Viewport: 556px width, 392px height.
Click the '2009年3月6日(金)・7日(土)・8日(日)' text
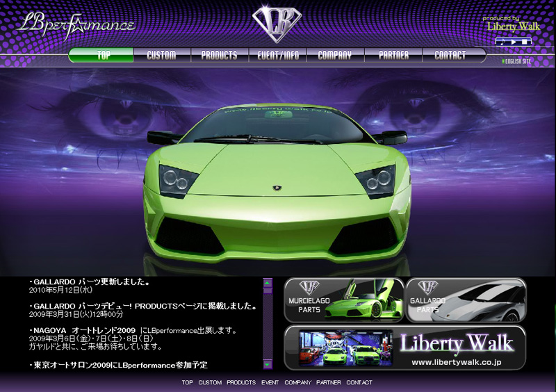tap(91, 338)
